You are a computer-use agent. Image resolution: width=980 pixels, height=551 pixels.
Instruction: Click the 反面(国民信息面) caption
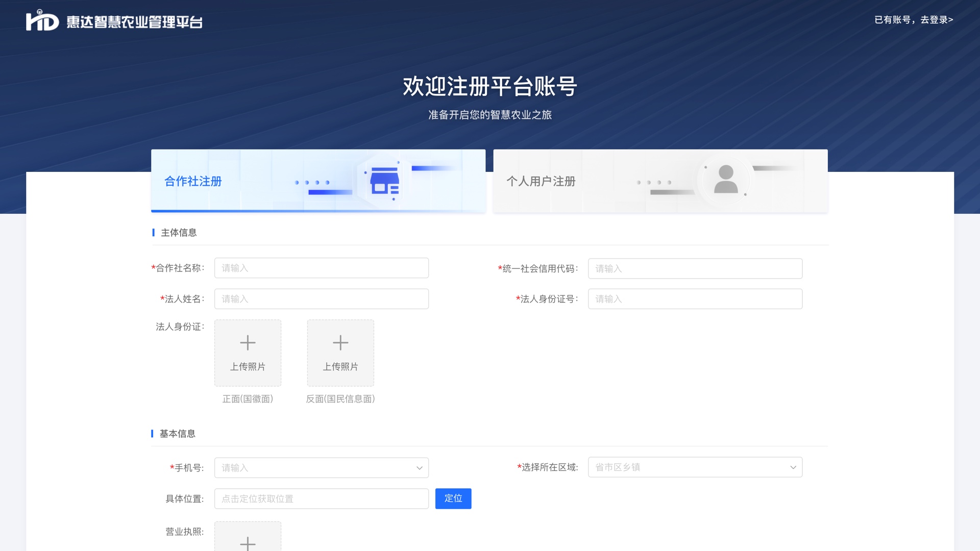pyautogui.click(x=340, y=399)
